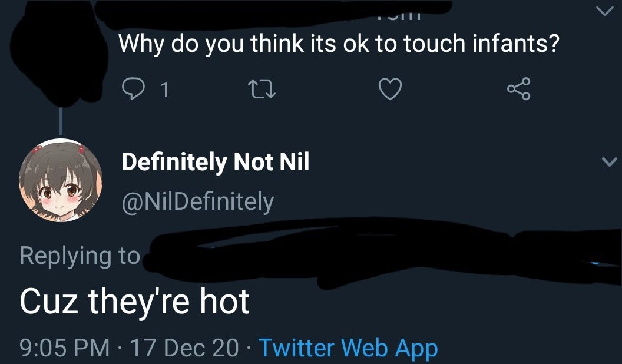Click the anime profile avatar picture
Viewport: 622px width, 364px height.
[x=61, y=179]
